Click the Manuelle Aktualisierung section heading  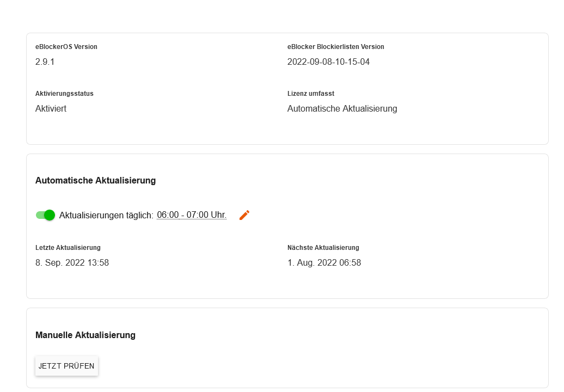coord(85,335)
